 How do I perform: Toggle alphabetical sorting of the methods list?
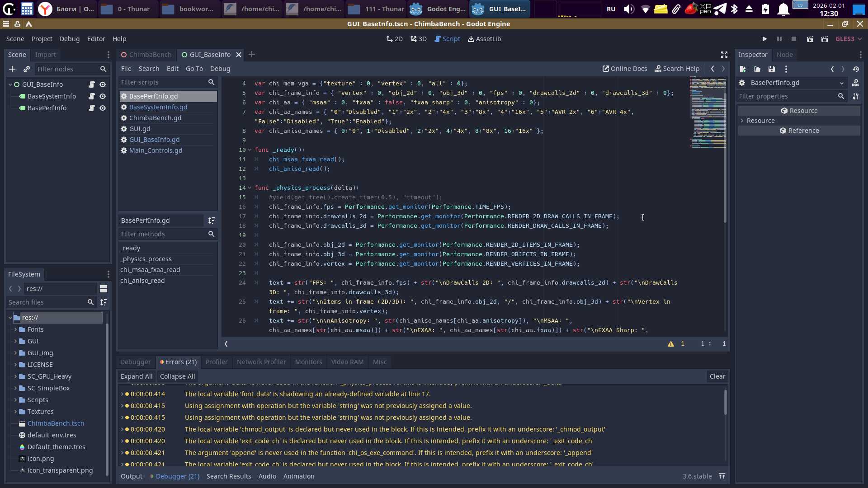coord(211,221)
